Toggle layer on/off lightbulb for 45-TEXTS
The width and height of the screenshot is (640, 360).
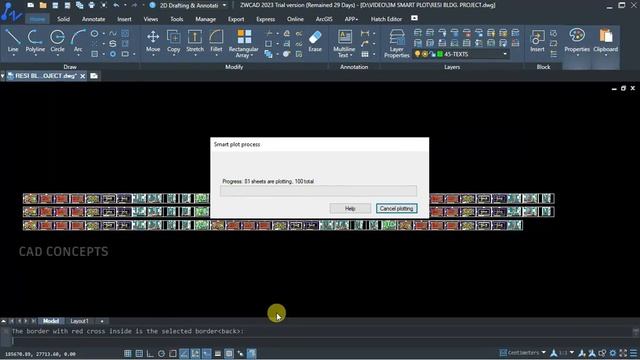(x=417, y=54)
